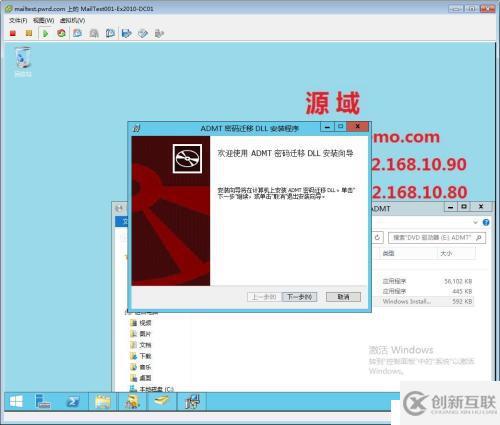The image size is (500, 425).
Task: Click the 下一步 button in wizard
Action: (x=299, y=297)
